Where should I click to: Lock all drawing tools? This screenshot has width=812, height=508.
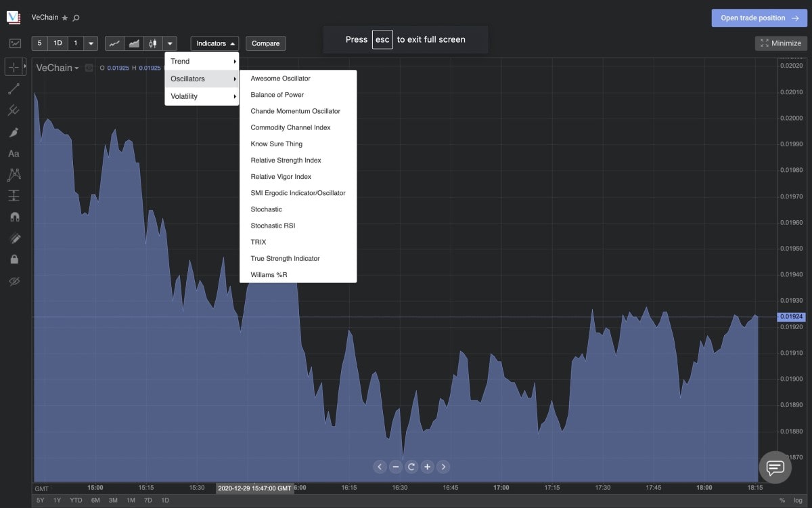[14, 259]
